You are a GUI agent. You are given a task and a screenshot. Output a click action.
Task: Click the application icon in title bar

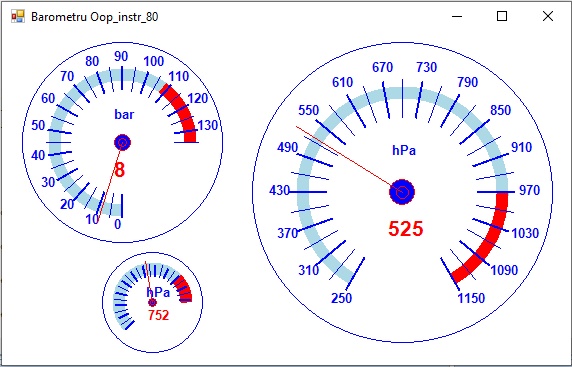point(18,16)
